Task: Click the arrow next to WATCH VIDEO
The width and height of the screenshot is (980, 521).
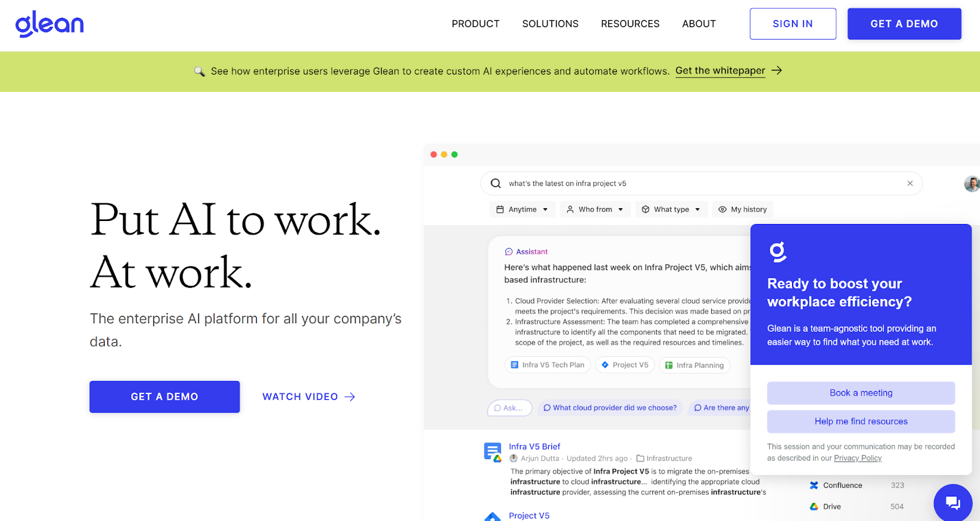Action: click(x=350, y=397)
